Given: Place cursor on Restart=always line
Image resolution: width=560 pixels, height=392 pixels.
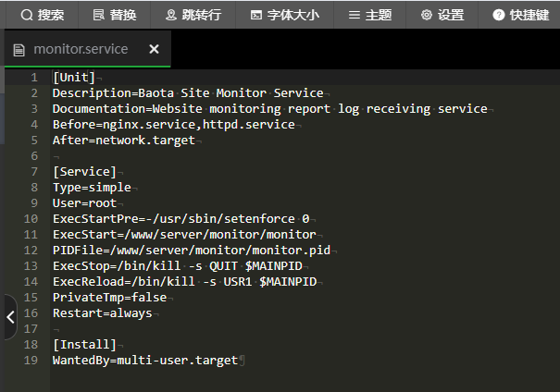Looking at the screenshot, I should click(x=97, y=312).
